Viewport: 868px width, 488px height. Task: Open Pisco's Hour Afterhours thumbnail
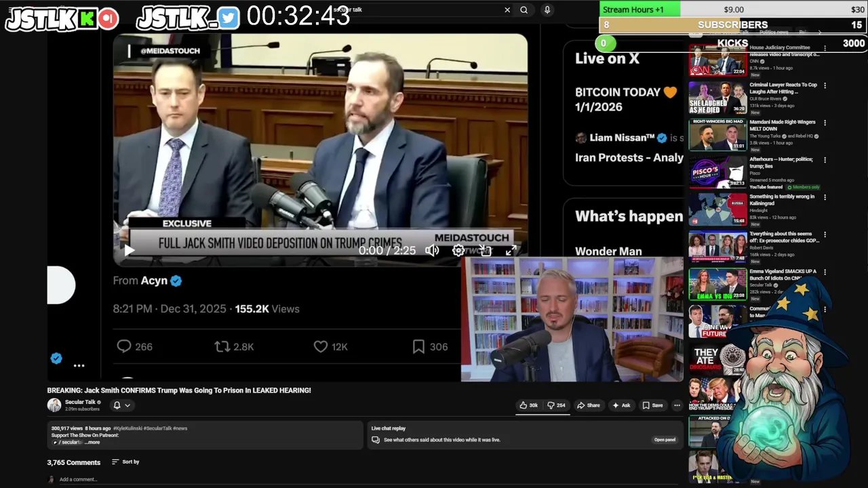717,171
